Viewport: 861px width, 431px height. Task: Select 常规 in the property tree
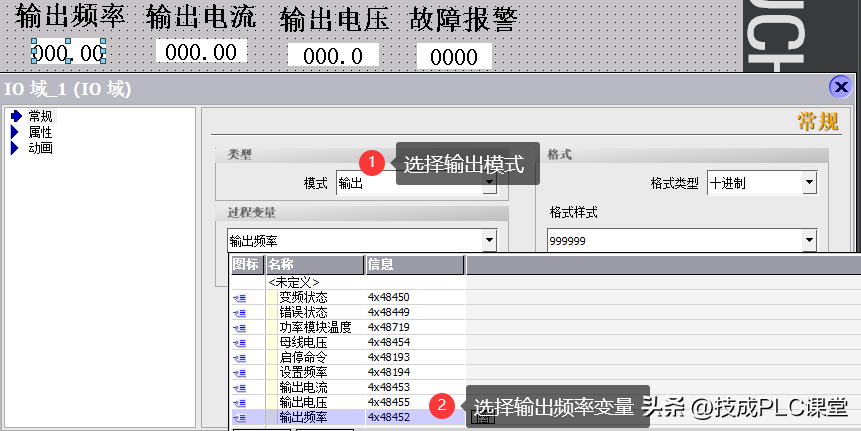pyautogui.click(x=41, y=116)
